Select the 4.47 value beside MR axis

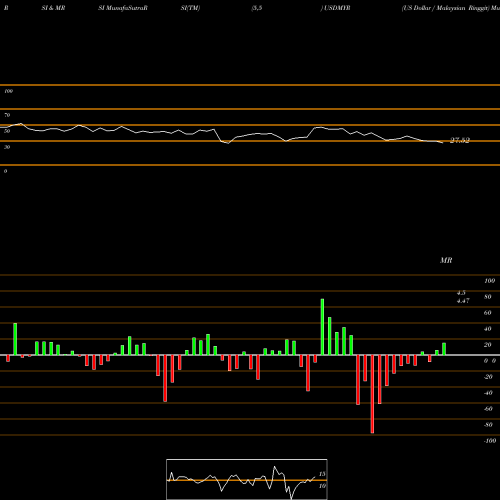tap(463, 301)
